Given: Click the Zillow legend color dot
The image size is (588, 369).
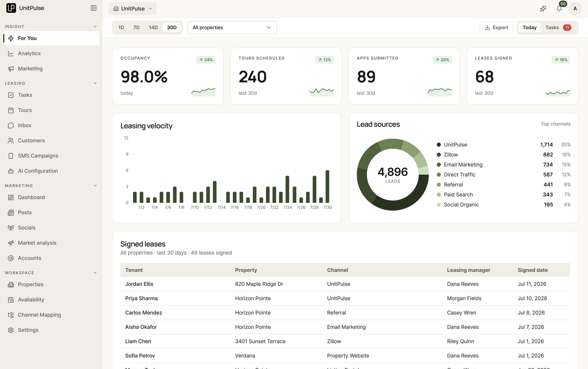Looking at the screenshot, I should [439, 155].
